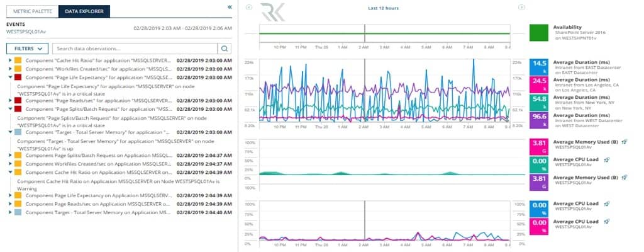
Task: Expand the Workfiles Created/sec 2:03:00 event
Action: pyautogui.click(x=9, y=68)
